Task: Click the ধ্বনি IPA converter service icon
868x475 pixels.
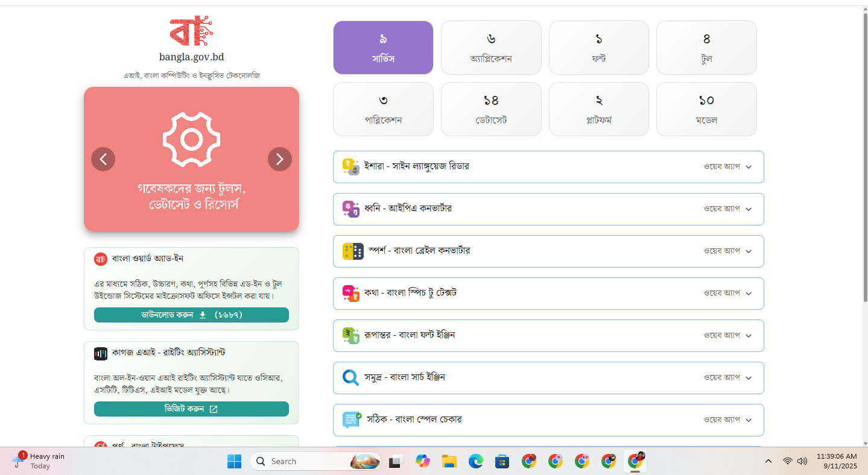Action: coord(351,209)
